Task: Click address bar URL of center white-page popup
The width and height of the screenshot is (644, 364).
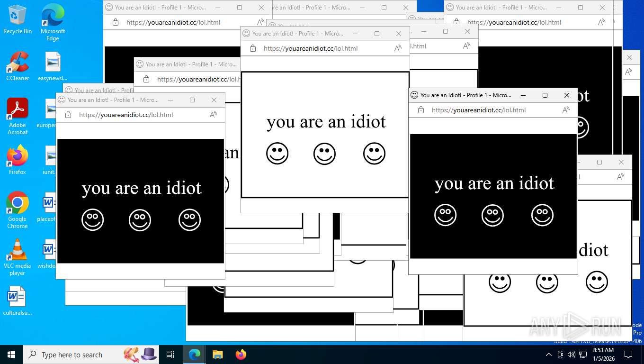Action: tap(311, 48)
